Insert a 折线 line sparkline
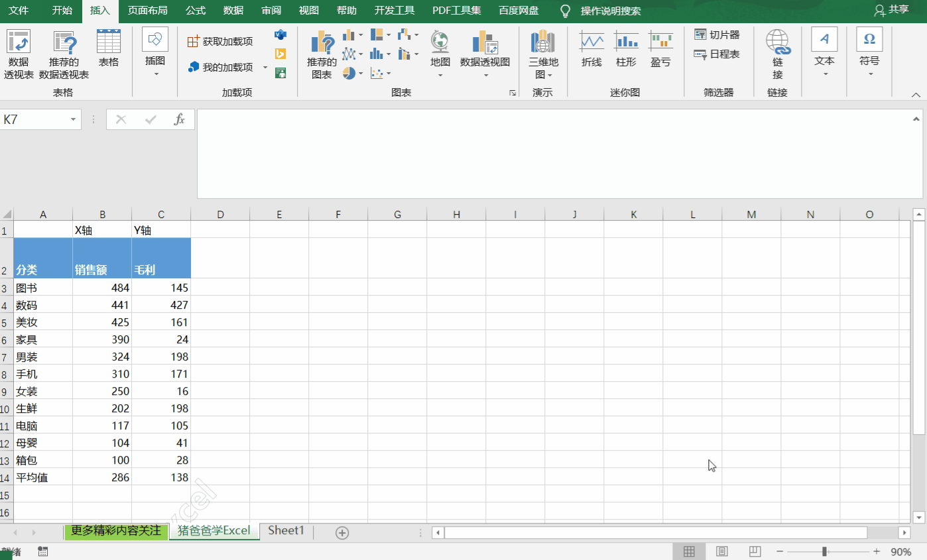Image resolution: width=927 pixels, height=560 pixels. coord(591,49)
